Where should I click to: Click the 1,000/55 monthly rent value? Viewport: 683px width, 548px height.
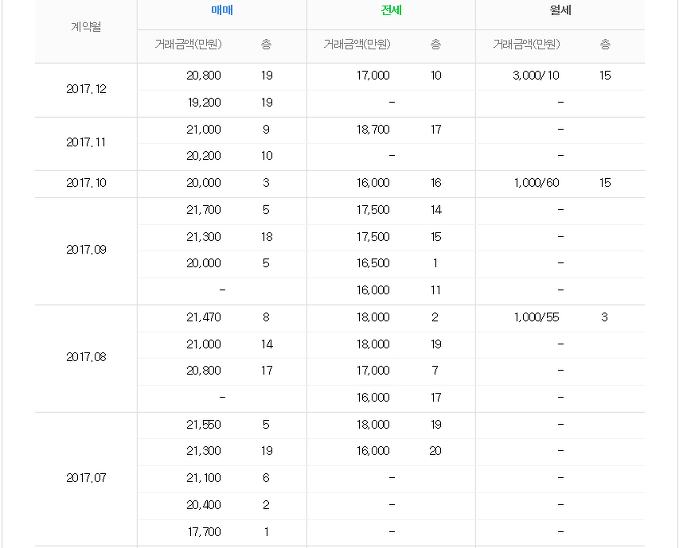pyautogui.click(x=537, y=317)
